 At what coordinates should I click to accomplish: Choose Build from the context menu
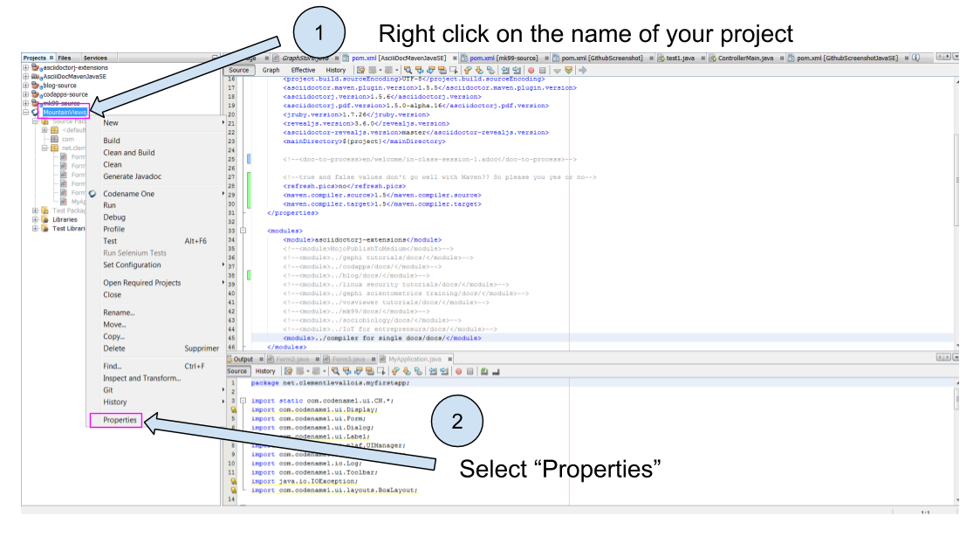point(111,141)
